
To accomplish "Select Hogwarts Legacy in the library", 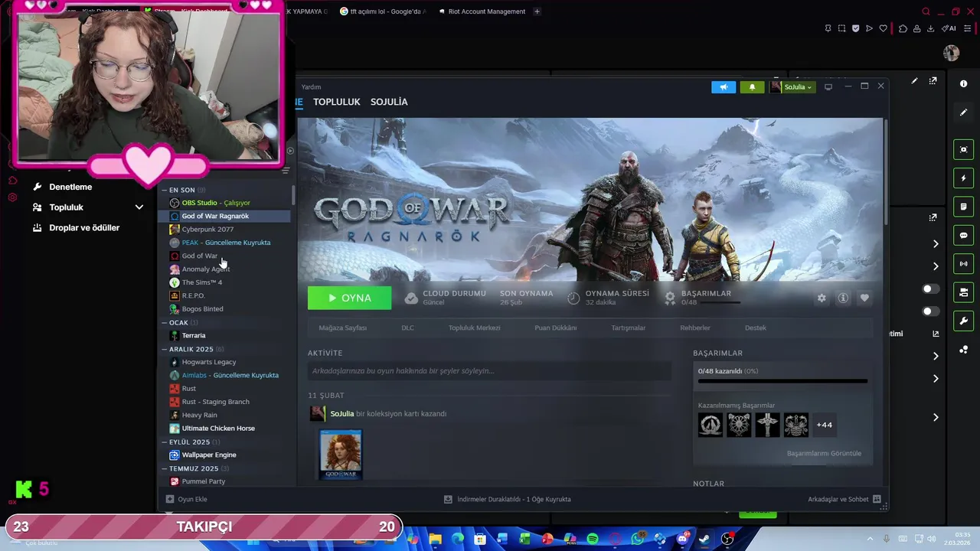I will pos(225,362).
